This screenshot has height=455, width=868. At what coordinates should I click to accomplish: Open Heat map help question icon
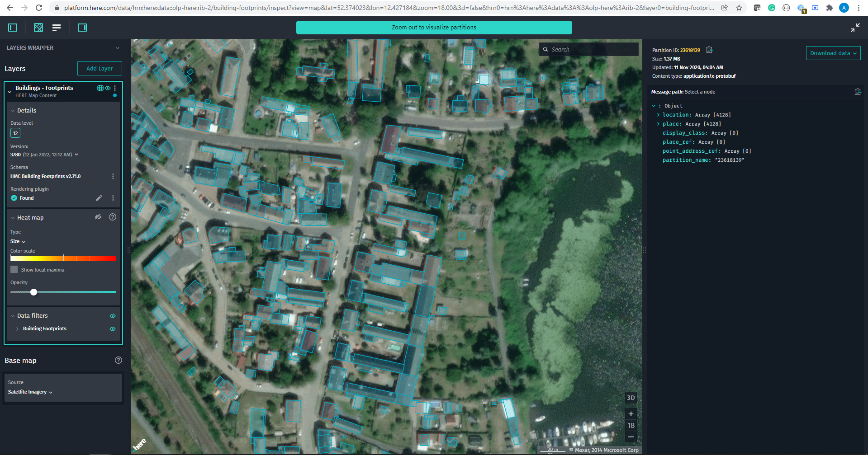coord(113,217)
